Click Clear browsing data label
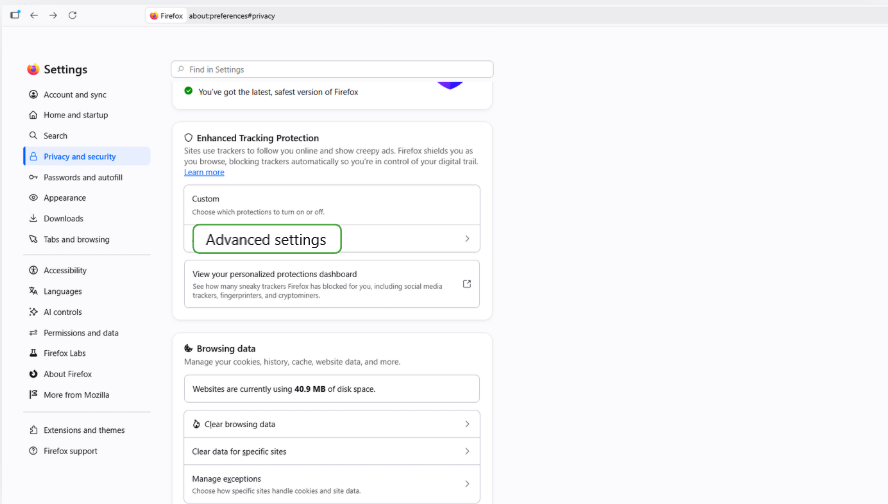Screen dimensions: 888x504 coord(240,424)
